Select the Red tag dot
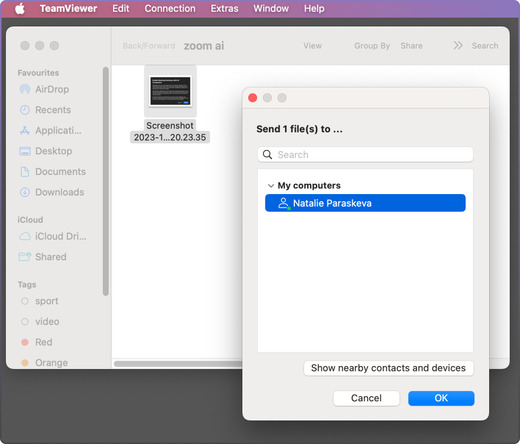The height and width of the screenshot is (444, 520). click(x=25, y=342)
